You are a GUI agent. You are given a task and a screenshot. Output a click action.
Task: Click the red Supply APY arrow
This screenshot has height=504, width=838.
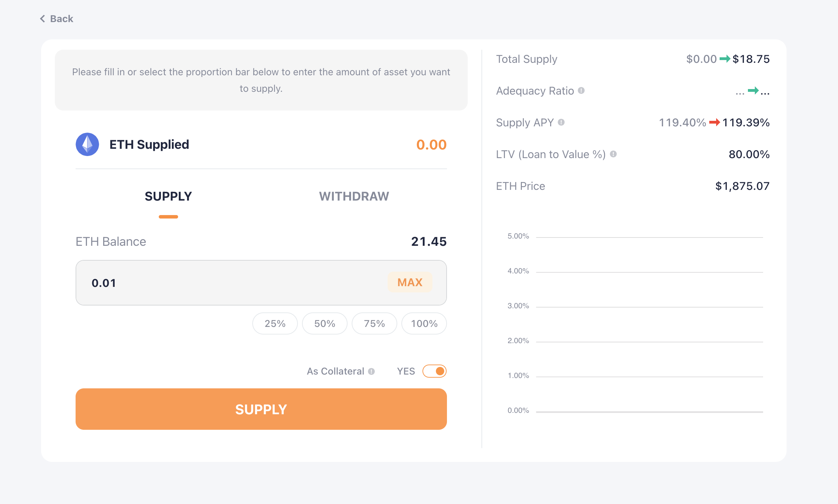pos(714,122)
